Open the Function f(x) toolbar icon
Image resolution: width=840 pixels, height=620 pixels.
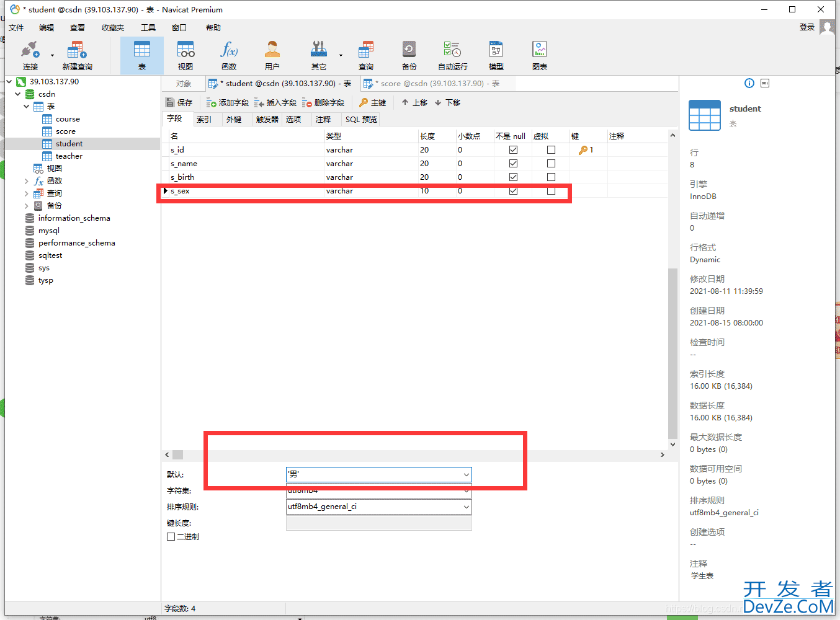[229, 55]
